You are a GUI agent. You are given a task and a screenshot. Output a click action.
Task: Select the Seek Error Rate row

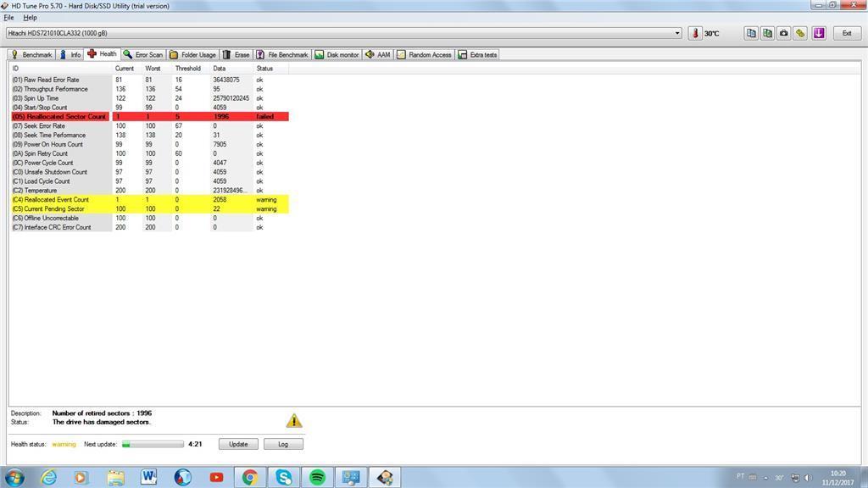coord(149,126)
